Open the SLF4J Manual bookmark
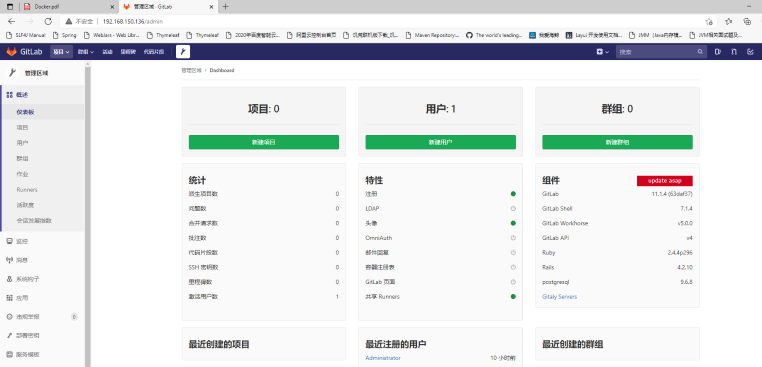762x367 pixels. (26, 35)
